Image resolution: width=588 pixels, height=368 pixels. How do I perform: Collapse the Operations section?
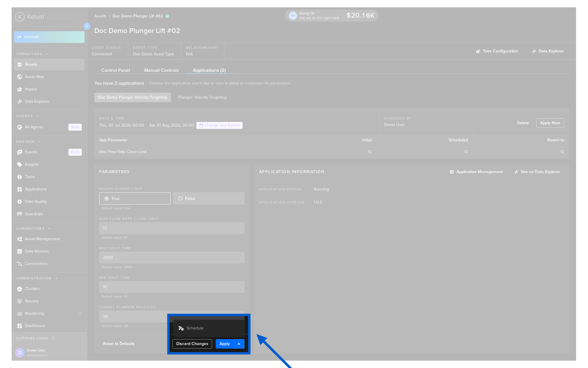pyautogui.click(x=32, y=54)
